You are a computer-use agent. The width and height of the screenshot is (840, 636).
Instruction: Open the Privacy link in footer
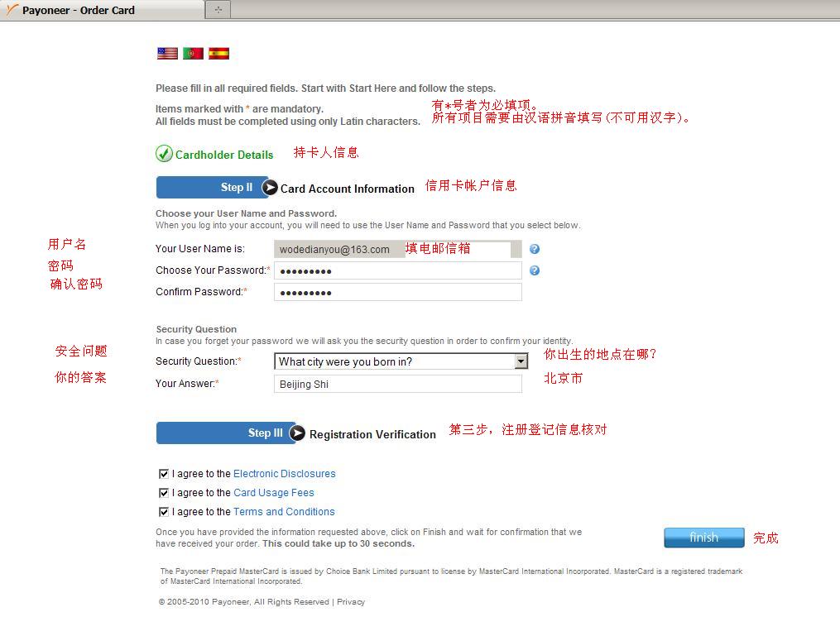[x=351, y=602]
